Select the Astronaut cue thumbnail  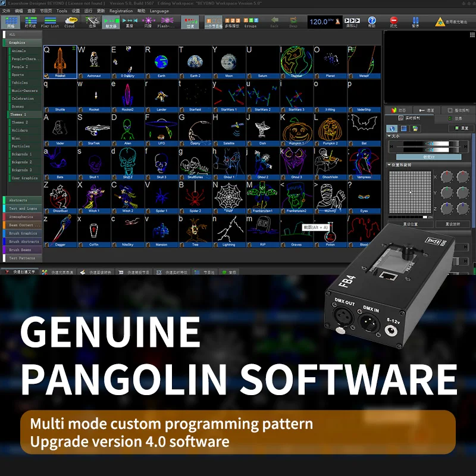(94, 62)
